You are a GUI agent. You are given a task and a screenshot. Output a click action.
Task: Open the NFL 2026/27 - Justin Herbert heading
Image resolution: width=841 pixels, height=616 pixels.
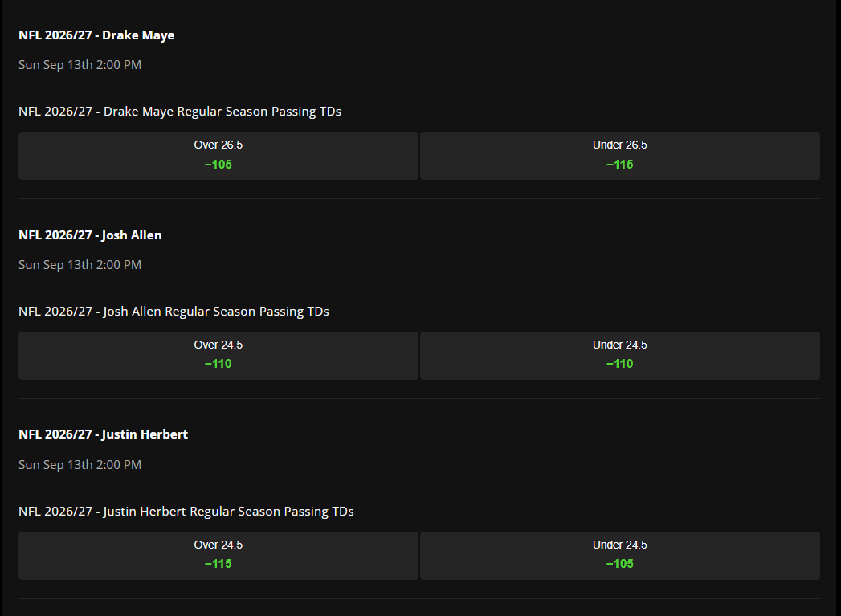pos(103,434)
